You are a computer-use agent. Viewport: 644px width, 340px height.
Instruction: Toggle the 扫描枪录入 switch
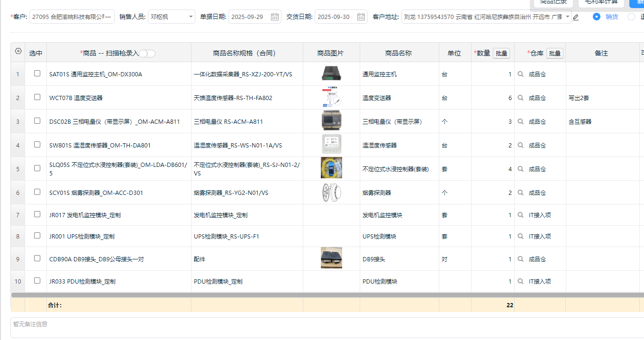click(x=147, y=54)
